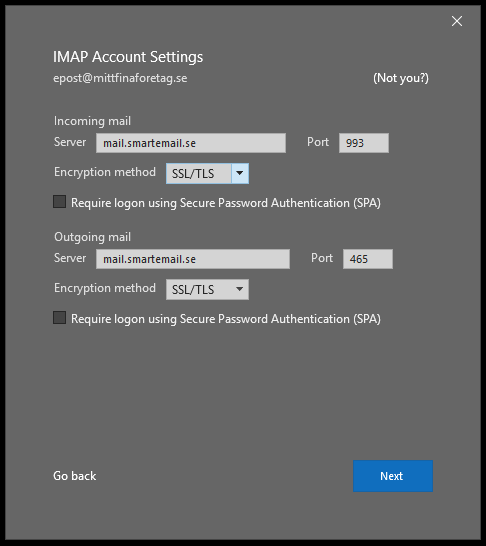This screenshot has height=546, width=486.
Task: Click the blue Next button
Action: coord(393,476)
